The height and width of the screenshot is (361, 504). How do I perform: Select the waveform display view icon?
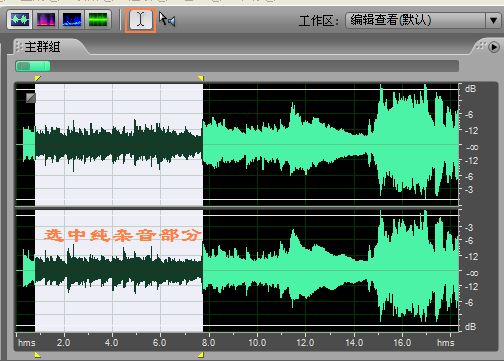tap(20, 19)
